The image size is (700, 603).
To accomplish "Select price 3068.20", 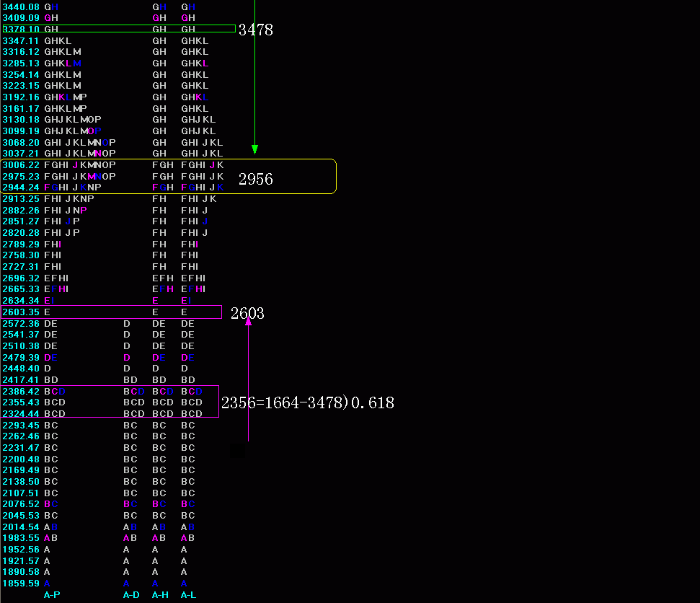I will tap(21, 143).
